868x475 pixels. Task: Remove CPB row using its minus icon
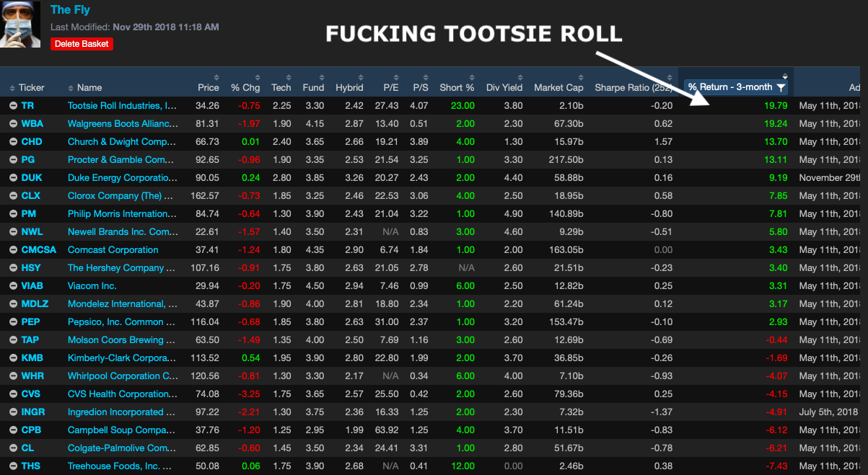coord(13,430)
